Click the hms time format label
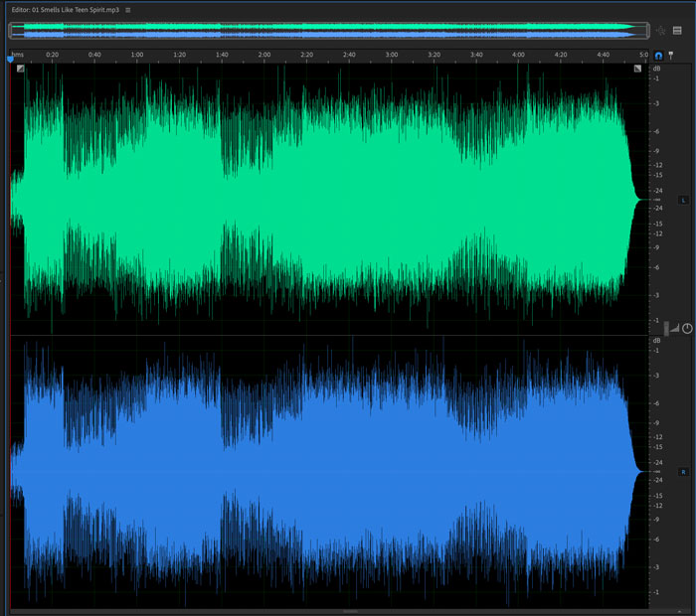This screenshot has width=696, height=616. point(17,55)
